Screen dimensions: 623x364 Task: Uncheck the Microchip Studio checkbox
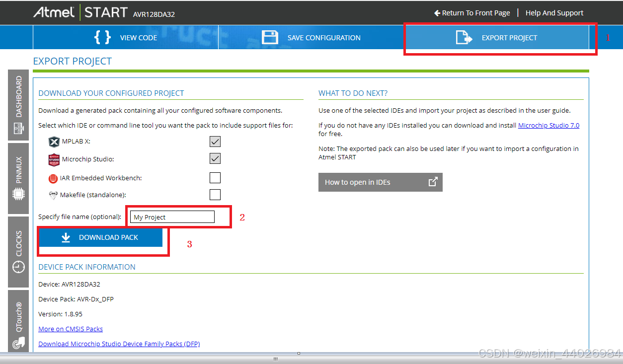click(215, 158)
